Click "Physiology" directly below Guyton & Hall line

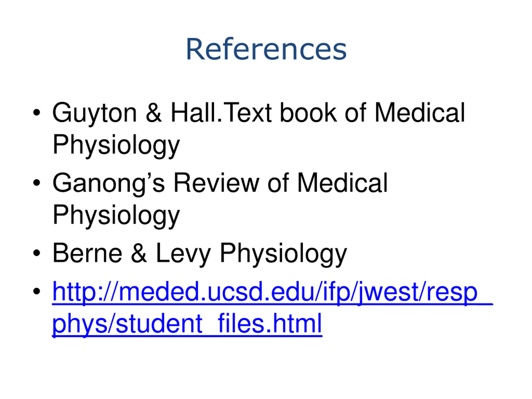[116, 145]
